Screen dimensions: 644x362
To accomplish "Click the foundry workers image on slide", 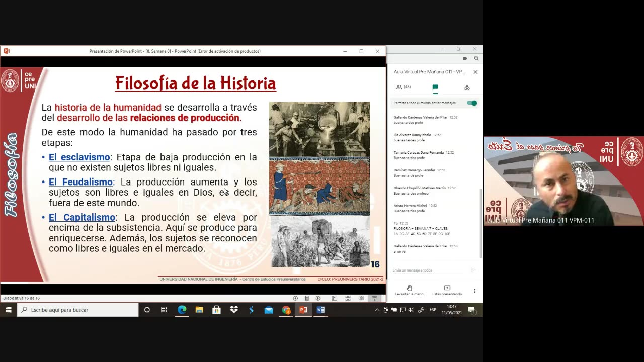I will point(319,129).
